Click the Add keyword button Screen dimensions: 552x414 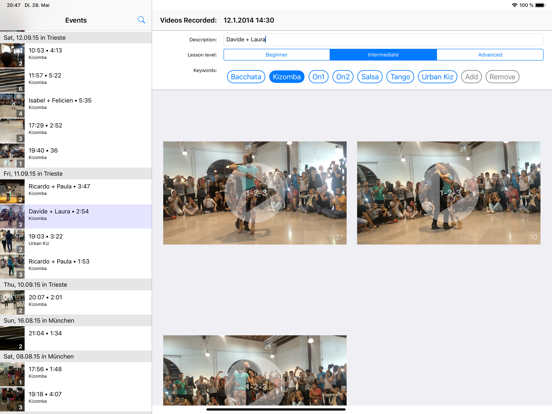[x=471, y=77]
